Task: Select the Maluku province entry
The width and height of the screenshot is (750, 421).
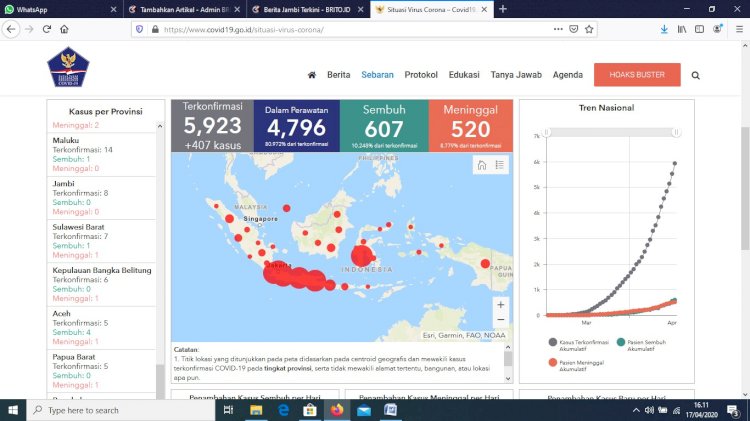Action: [x=102, y=154]
